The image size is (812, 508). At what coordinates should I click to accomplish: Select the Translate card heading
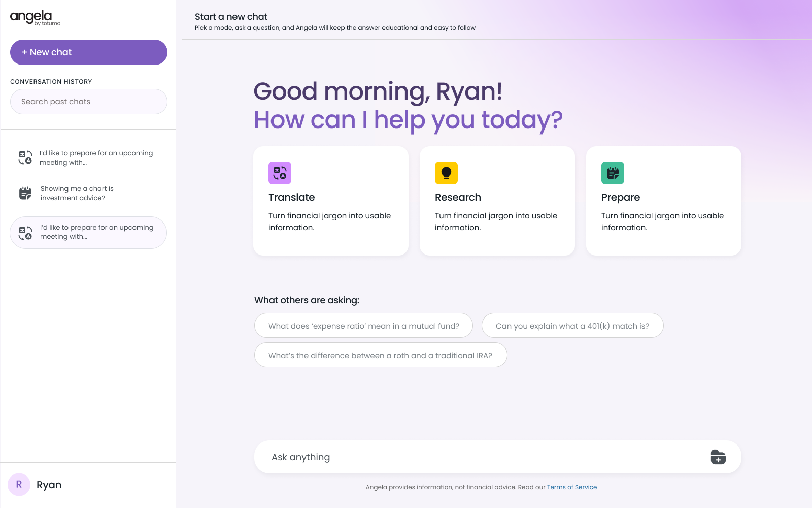[x=291, y=197]
